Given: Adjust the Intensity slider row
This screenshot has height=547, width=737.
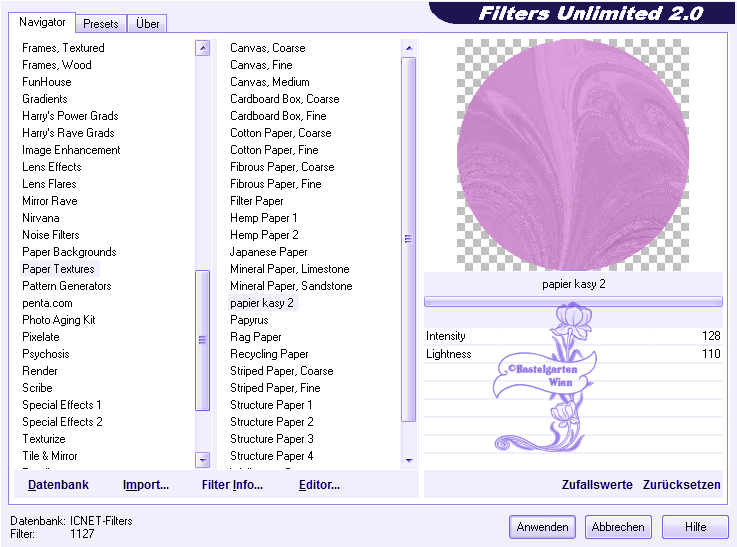Looking at the screenshot, I should pos(573,336).
